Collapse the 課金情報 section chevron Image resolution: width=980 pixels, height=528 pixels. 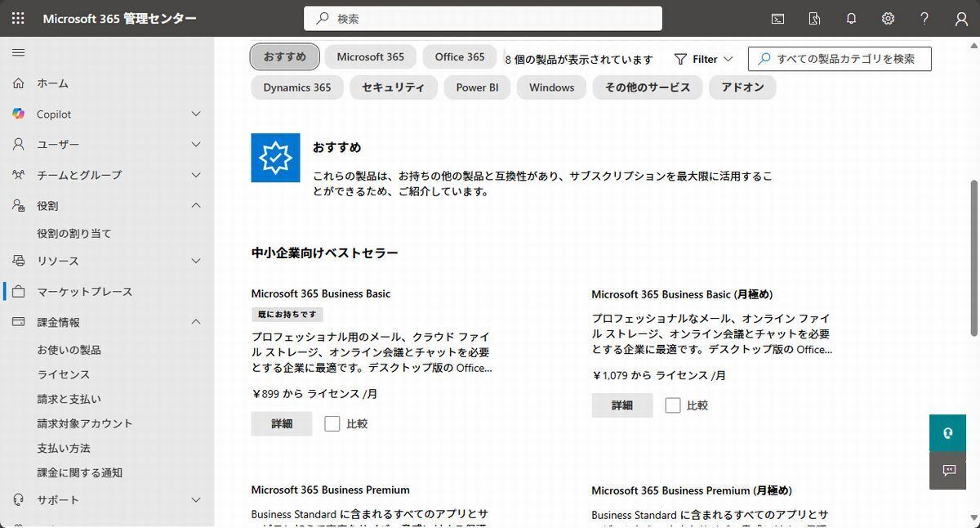[196, 322]
